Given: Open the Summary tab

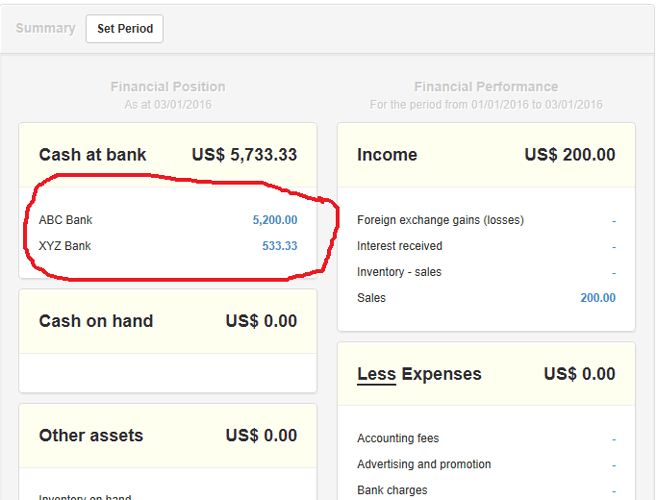Looking at the screenshot, I should click(x=45, y=28).
